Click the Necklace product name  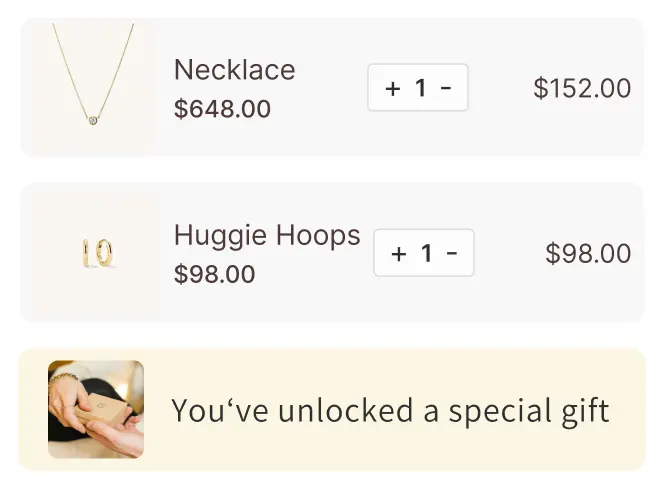pyautogui.click(x=235, y=69)
